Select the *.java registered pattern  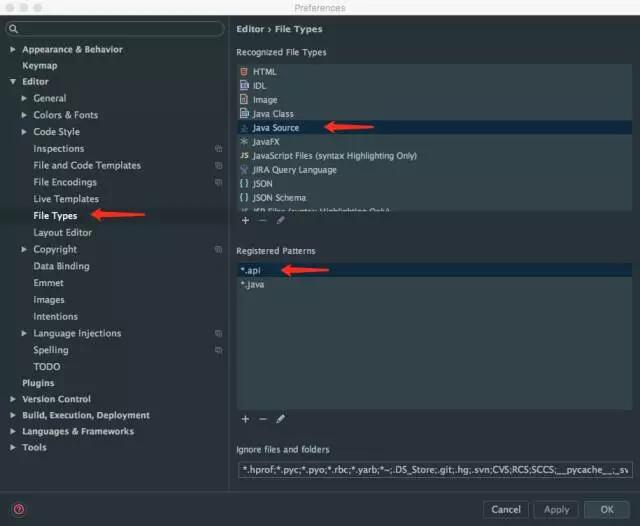435,284
